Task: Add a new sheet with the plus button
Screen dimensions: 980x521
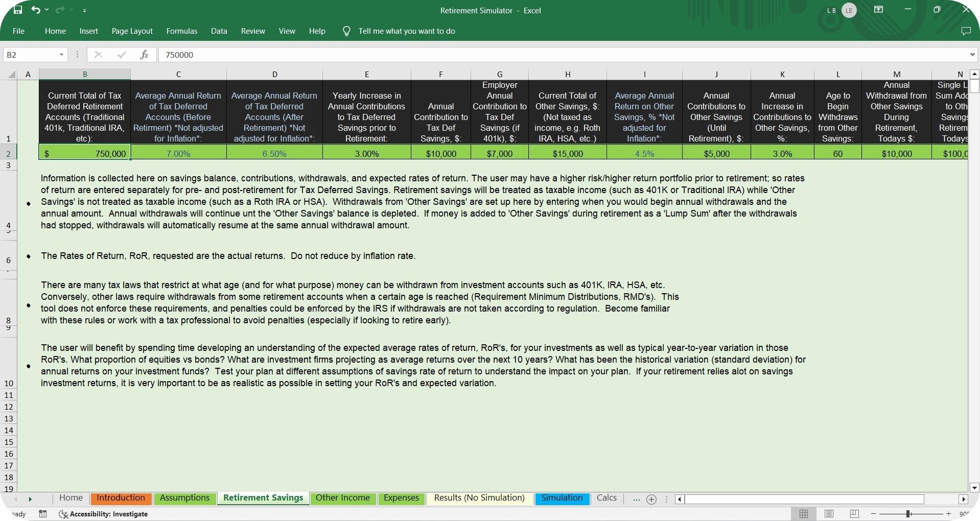Action: (651, 499)
